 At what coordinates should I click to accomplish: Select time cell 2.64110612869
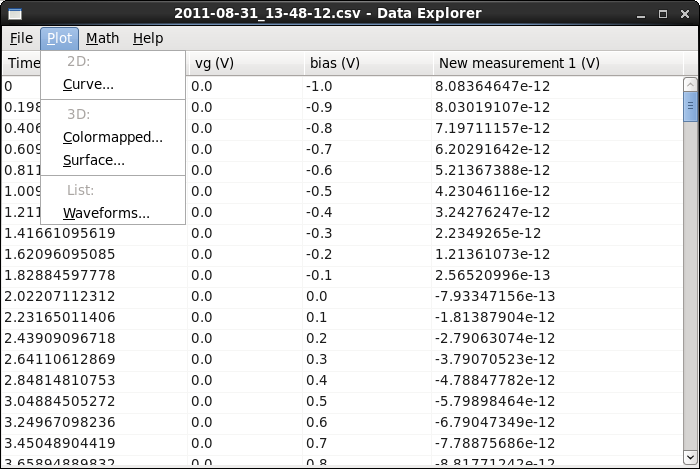[x=95, y=359]
